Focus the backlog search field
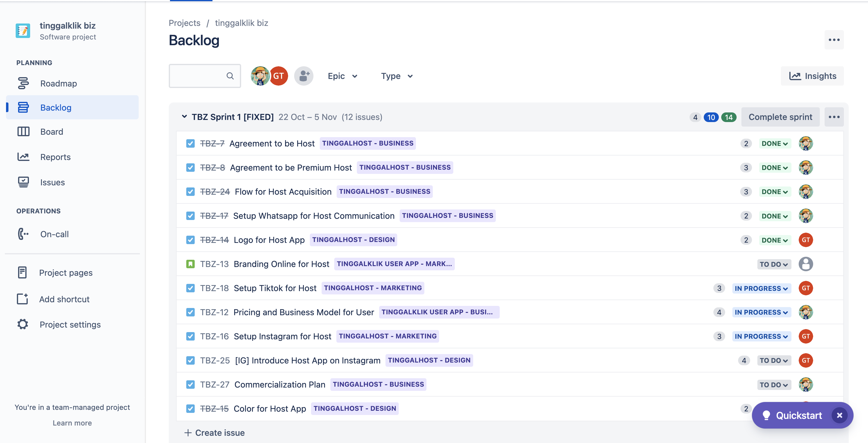 tap(205, 76)
